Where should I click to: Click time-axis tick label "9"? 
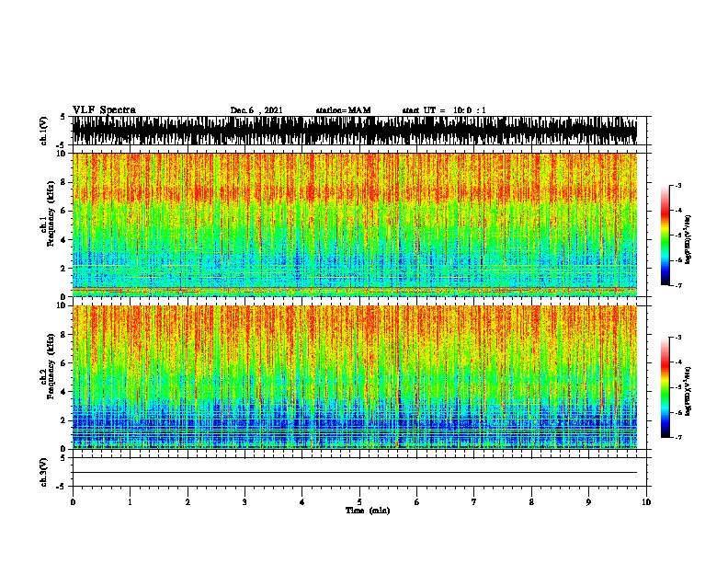[588, 501]
